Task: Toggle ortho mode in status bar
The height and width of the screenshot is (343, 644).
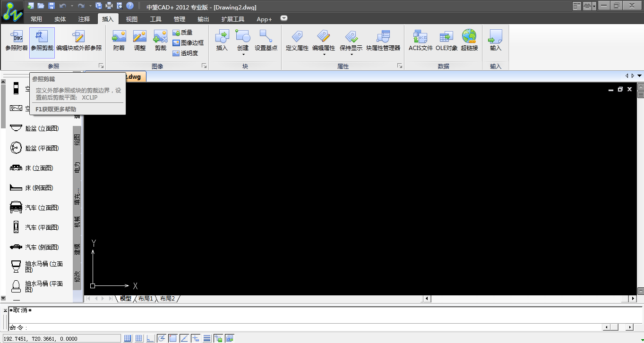Action: (x=150, y=338)
